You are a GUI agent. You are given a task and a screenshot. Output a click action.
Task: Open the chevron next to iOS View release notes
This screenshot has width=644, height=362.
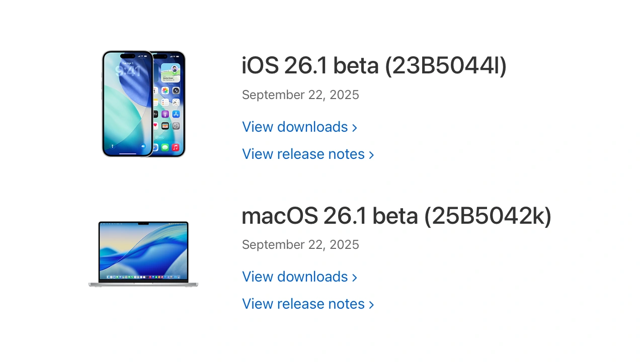[371, 154]
